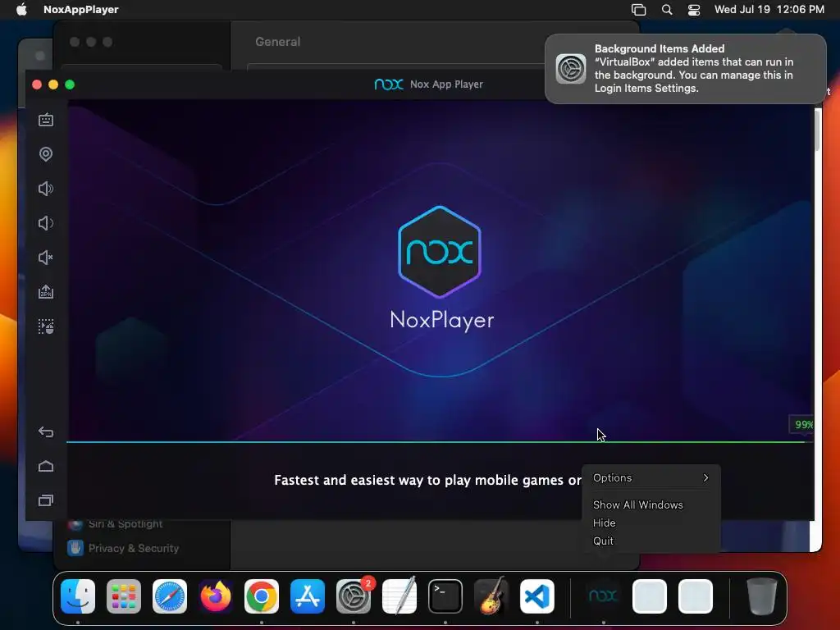
Task: Click the Nox icon in the dock
Action: [x=603, y=596]
